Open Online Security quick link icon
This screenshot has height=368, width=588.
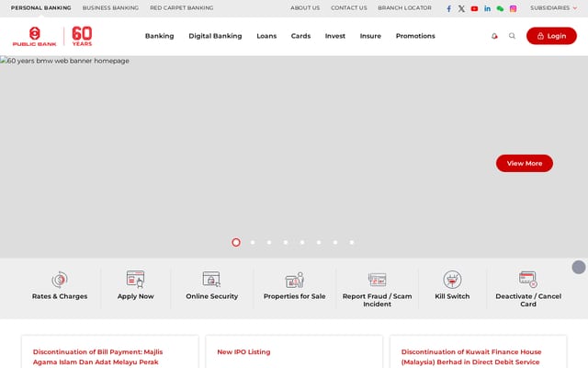[x=211, y=280]
